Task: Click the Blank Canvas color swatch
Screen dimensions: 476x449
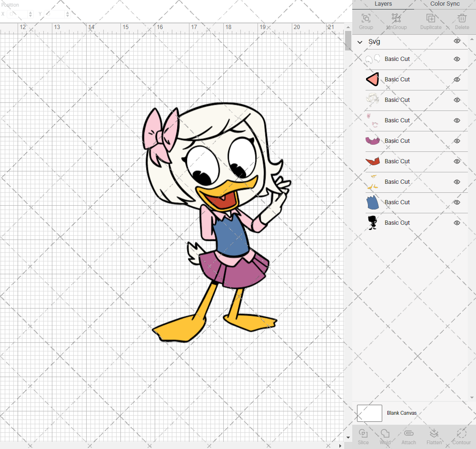Action: coord(369,413)
